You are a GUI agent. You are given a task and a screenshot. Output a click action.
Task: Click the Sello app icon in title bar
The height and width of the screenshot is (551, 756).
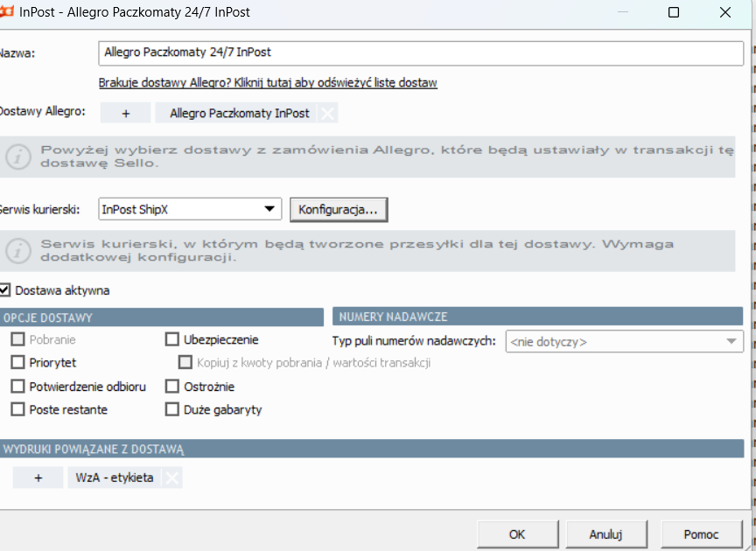point(6,10)
